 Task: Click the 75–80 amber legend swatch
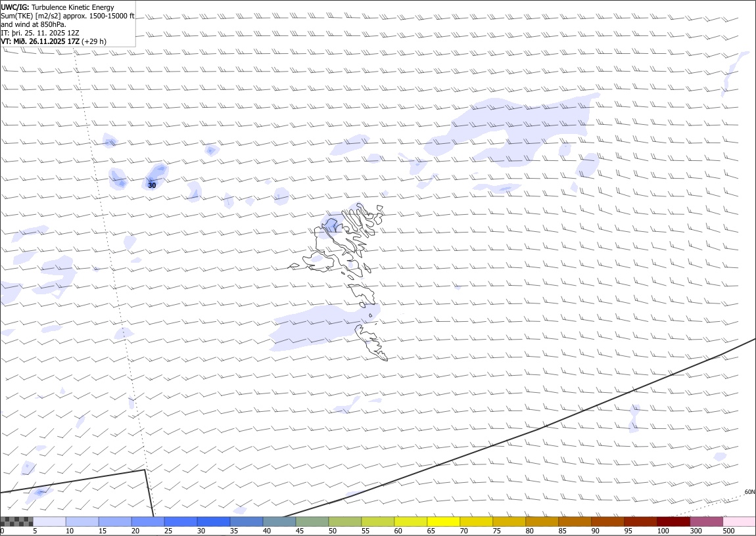[x=509, y=522]
